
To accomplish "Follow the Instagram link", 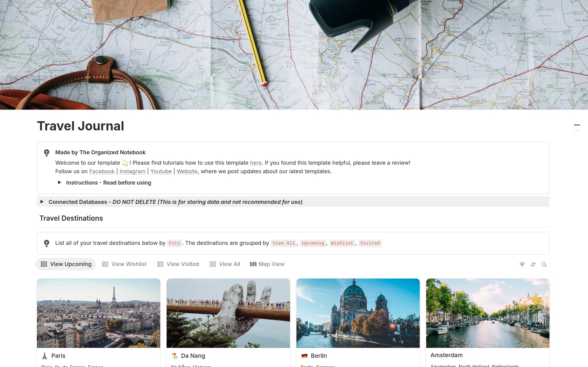I will [132, 171].
